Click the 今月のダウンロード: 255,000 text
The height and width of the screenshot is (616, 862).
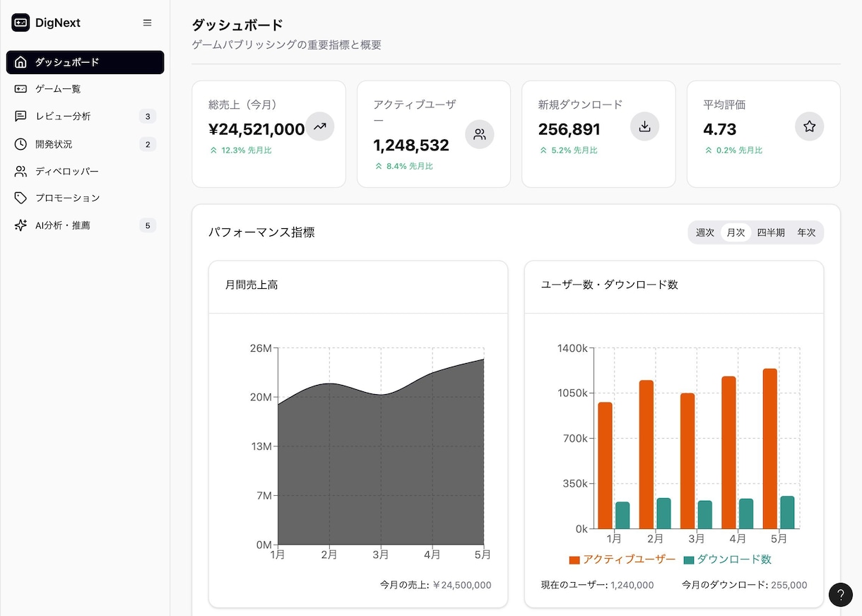745,585
